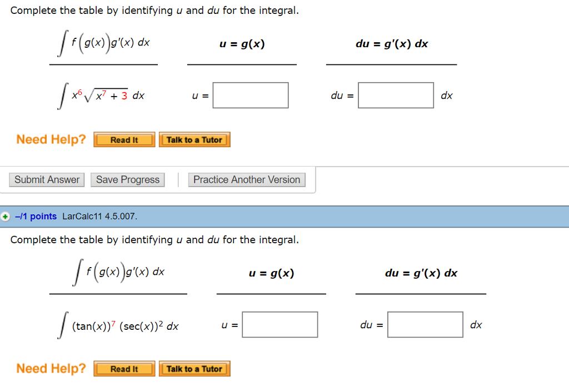Select Practice Another Version

(x=246, y=179)
